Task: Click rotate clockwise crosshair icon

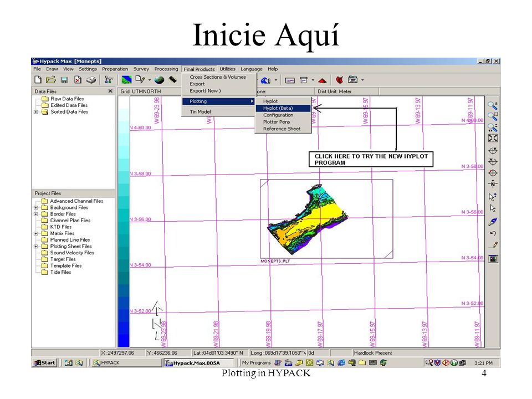Action: tap(493, 162)
